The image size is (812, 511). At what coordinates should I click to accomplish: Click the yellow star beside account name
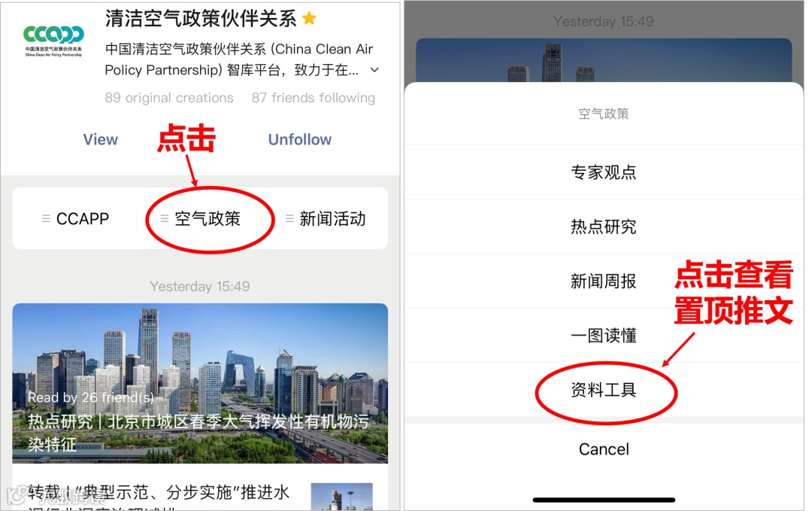[x=309, y=19]
